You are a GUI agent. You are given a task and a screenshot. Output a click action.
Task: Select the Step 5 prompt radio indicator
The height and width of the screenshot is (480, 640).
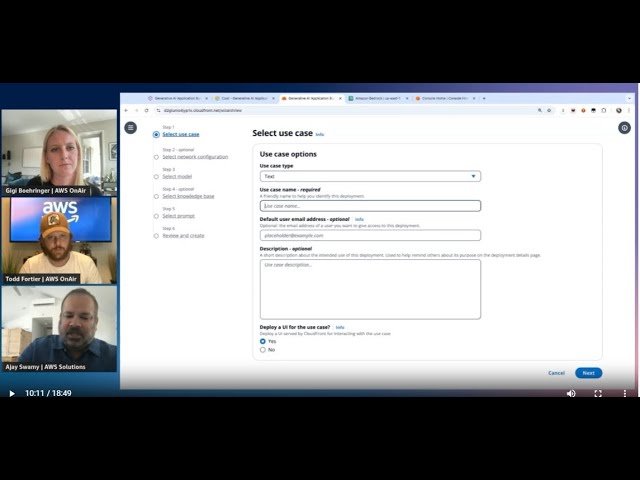pos(156,216)
